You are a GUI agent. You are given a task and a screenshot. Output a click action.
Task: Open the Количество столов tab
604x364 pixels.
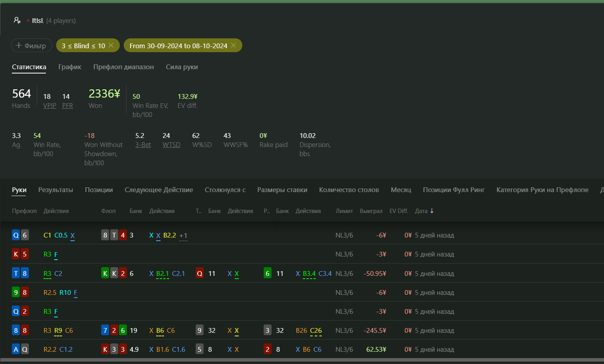[x=349, y=190]
